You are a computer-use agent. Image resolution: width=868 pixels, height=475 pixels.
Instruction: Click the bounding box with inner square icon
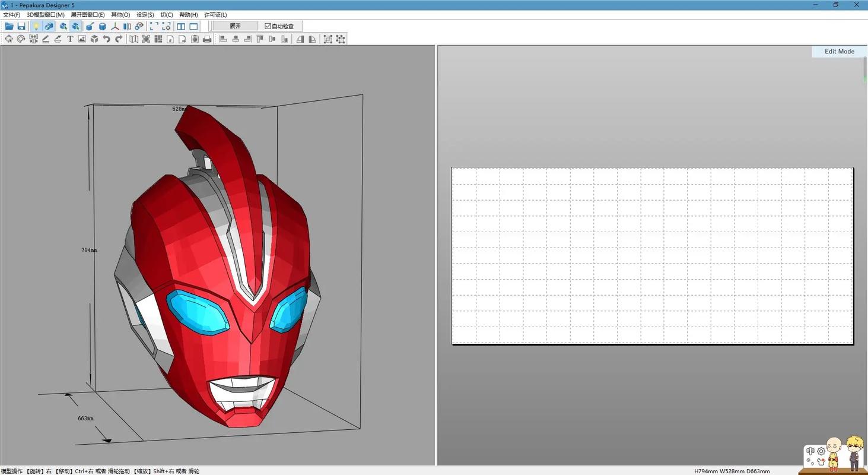pos(328,39)
